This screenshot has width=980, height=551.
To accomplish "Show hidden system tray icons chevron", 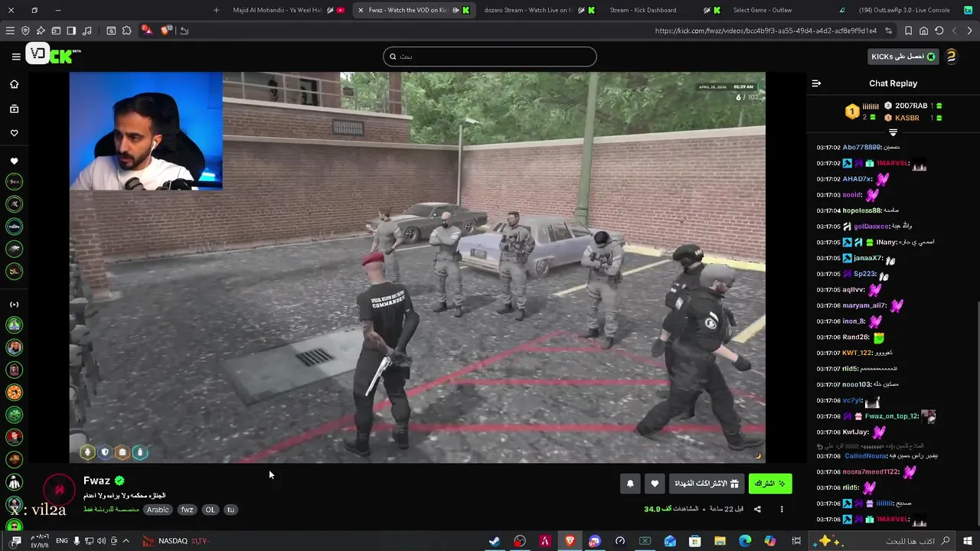I will (x=126, y=541).
